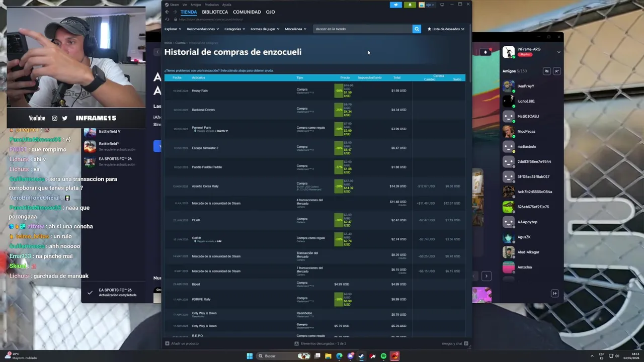Screen dimensions: 644x362
Task: Open the ojo account dropdown
Action: (x=427, y=5)
